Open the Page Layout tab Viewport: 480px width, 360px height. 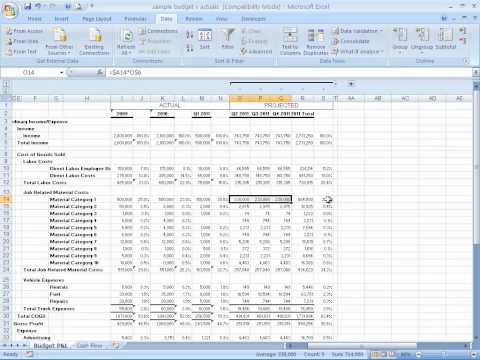(x=97, y=19)
